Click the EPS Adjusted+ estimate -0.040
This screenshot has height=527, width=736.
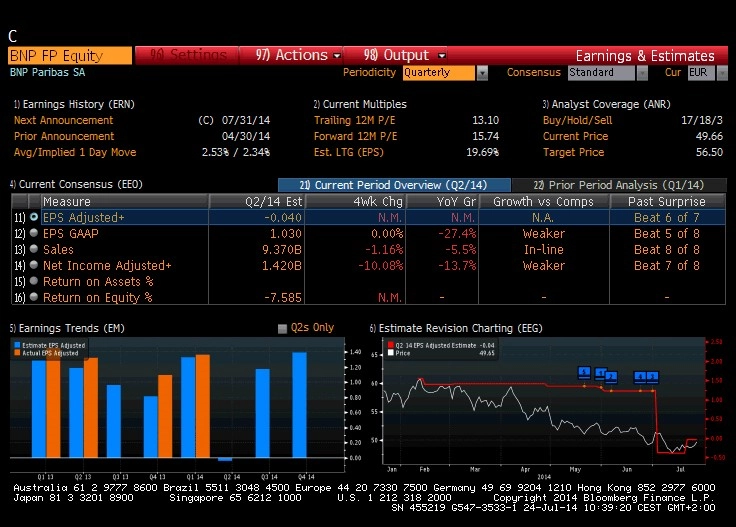point(283,217)
